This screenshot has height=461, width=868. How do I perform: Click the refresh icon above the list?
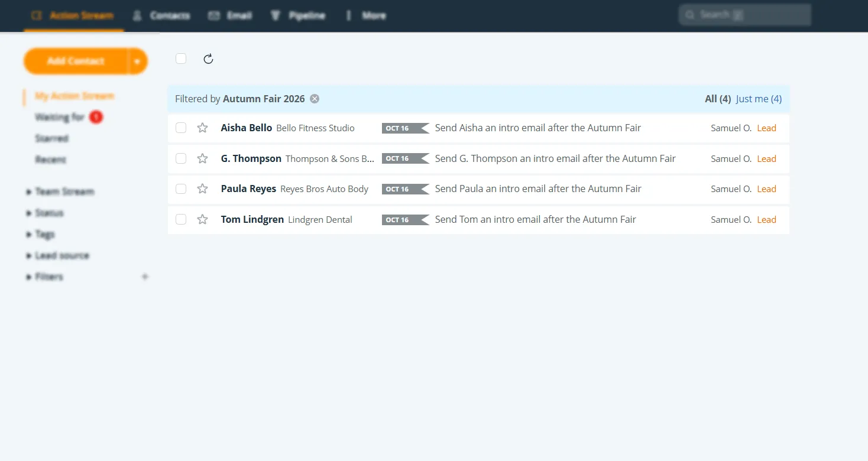[x=208, y=59]
